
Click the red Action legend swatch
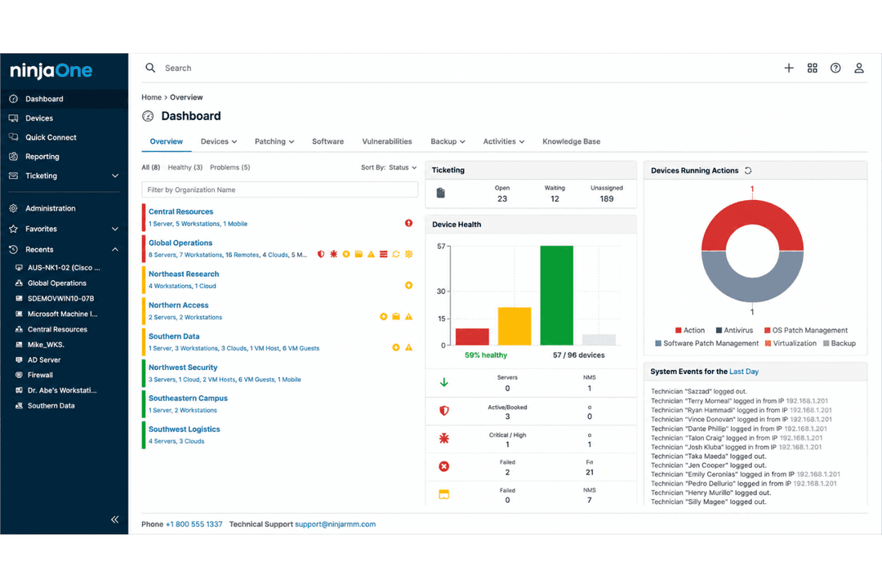679,330
